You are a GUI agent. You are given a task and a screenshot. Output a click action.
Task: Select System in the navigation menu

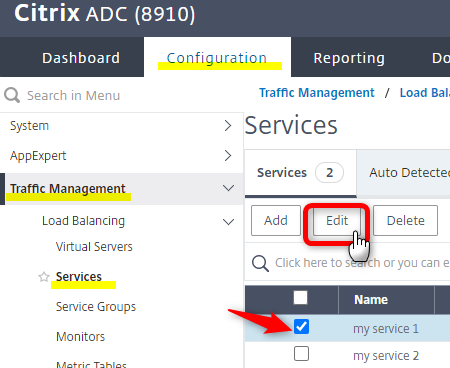click(29, 126)
